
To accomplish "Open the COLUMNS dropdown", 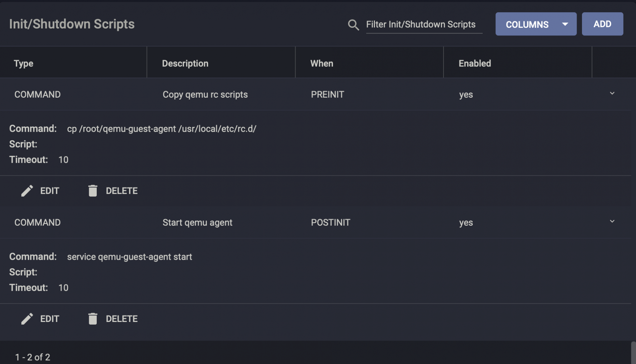I will coord(536,24).
